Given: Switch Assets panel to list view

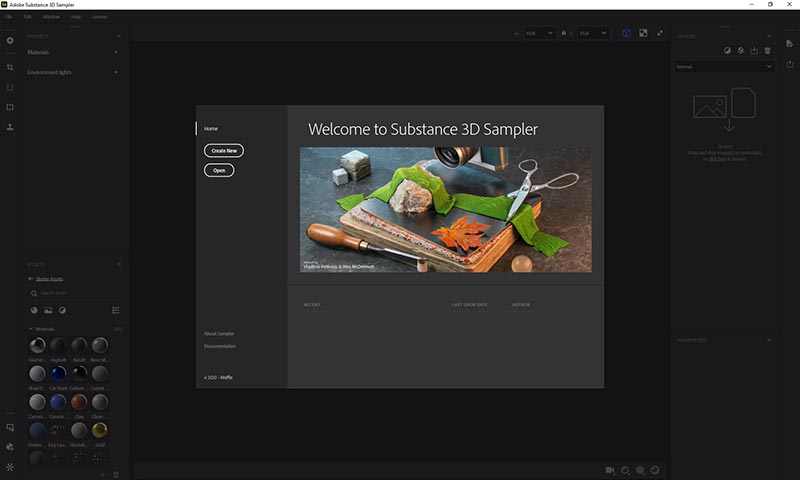Looking at the screenshot, I should pyautogui.click(x=116, y=310).
